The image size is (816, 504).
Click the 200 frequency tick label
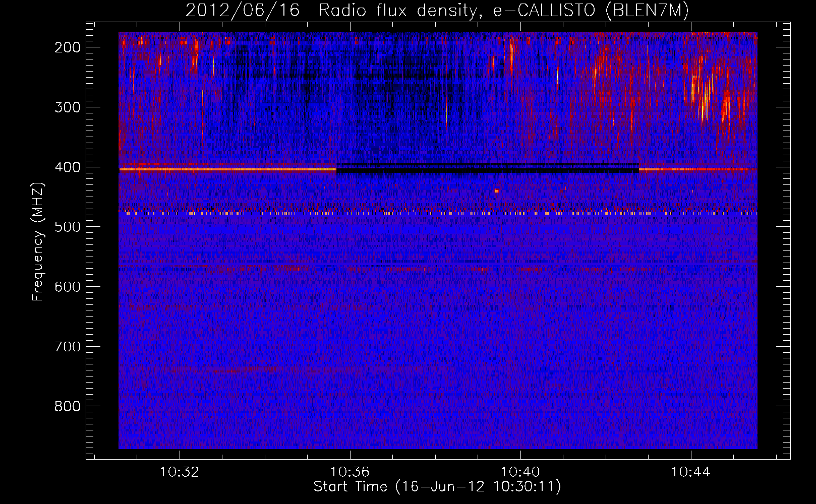pyautogui.click(x=68, y=47)
